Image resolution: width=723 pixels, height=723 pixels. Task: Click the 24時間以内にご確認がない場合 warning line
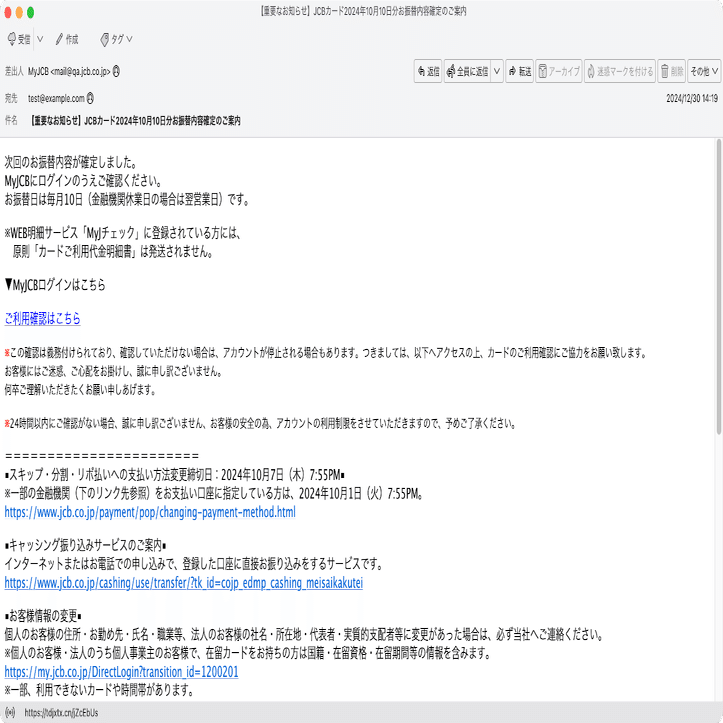click(x=260, y=423)
